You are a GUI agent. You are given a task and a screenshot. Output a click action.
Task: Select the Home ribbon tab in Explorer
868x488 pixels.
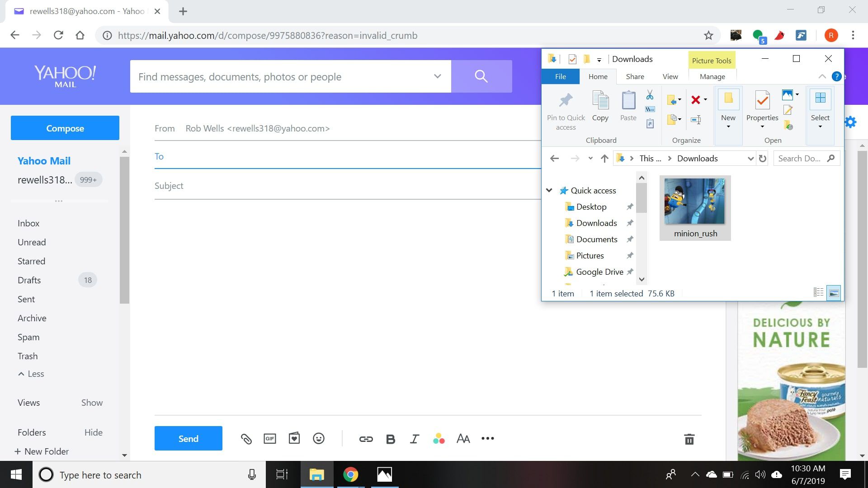click(598, 76)
